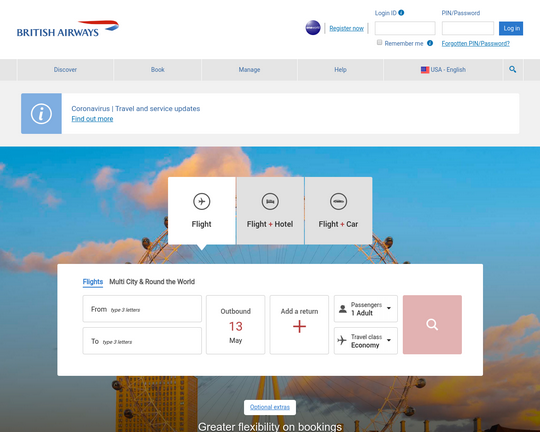Viewport: 540px width, 432px height.
Task: Click the passenger silhouette icon
Action: 343,309
